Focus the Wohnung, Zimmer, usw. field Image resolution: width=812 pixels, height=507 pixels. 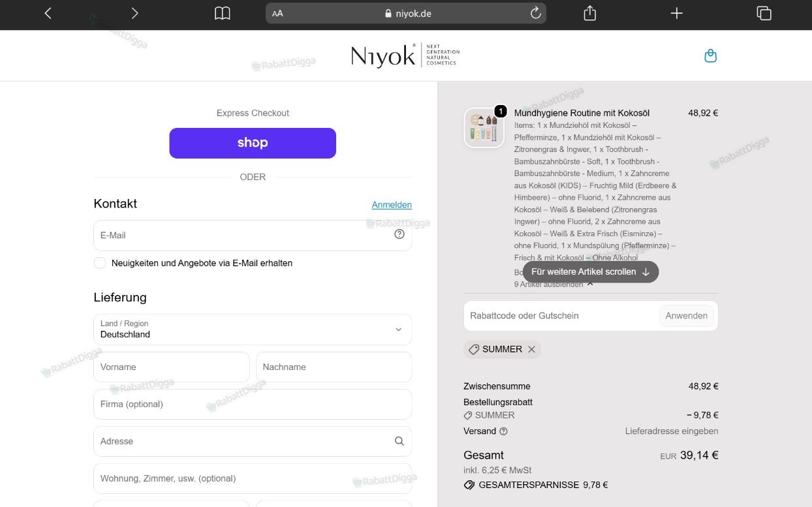(253, 479)
